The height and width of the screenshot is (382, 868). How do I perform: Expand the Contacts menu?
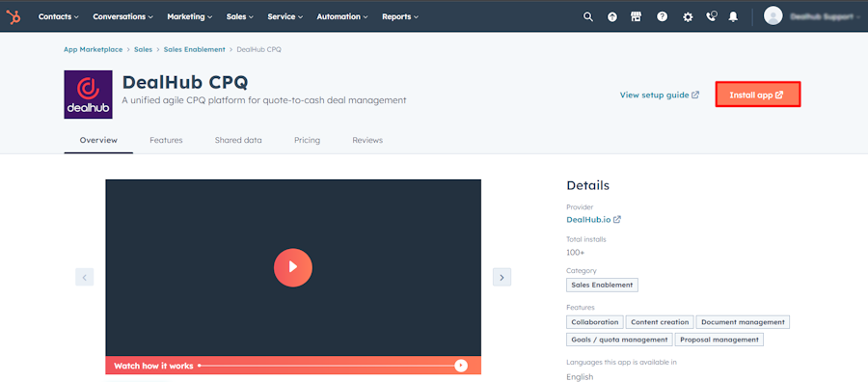coord(58,16)
